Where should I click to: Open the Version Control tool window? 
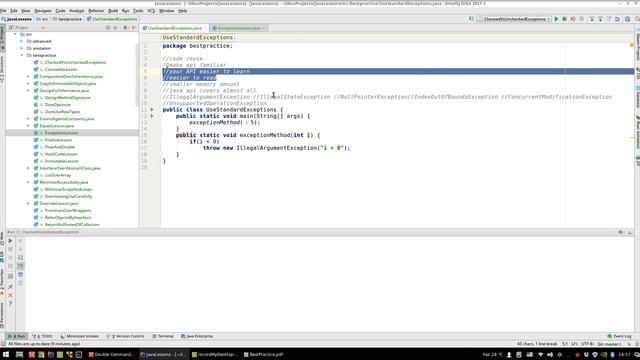point(126,336)
